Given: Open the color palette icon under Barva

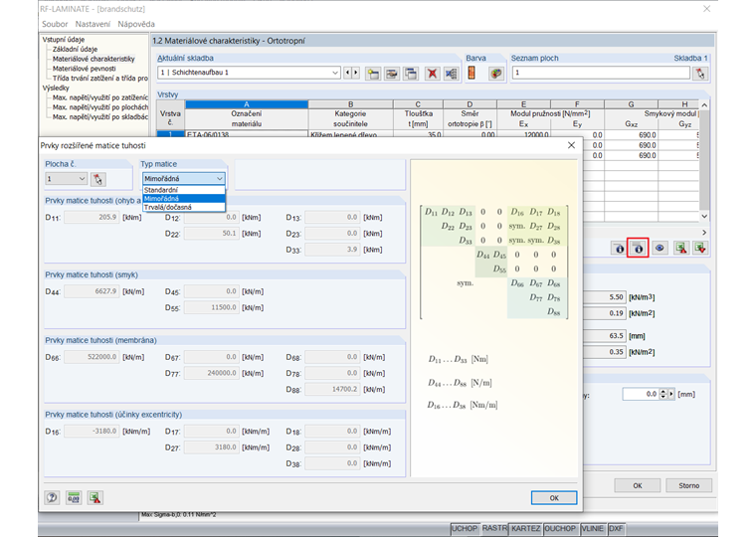Looking at the screenshot, I should pyautogui.click(x=495, y=74).
